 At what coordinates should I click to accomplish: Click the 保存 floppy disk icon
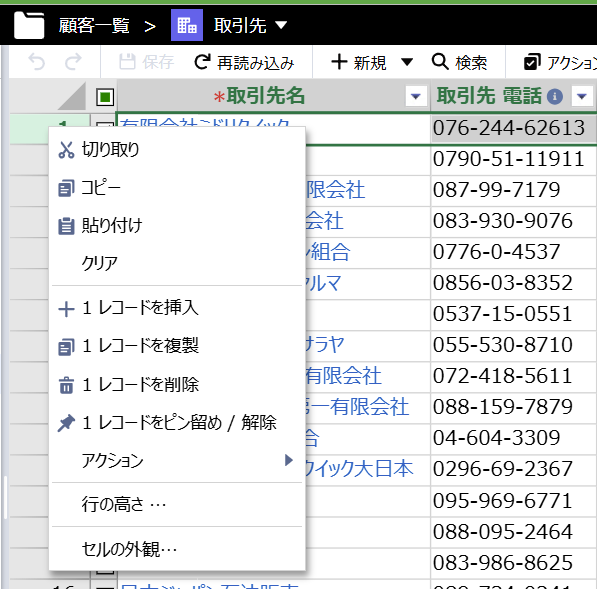(x=127, y=62)
